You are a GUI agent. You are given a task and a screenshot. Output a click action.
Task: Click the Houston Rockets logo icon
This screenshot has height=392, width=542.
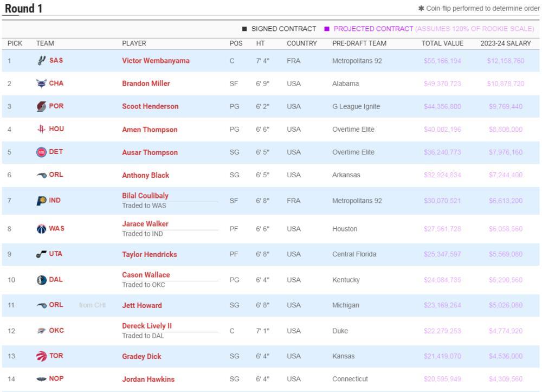(41, 129)
